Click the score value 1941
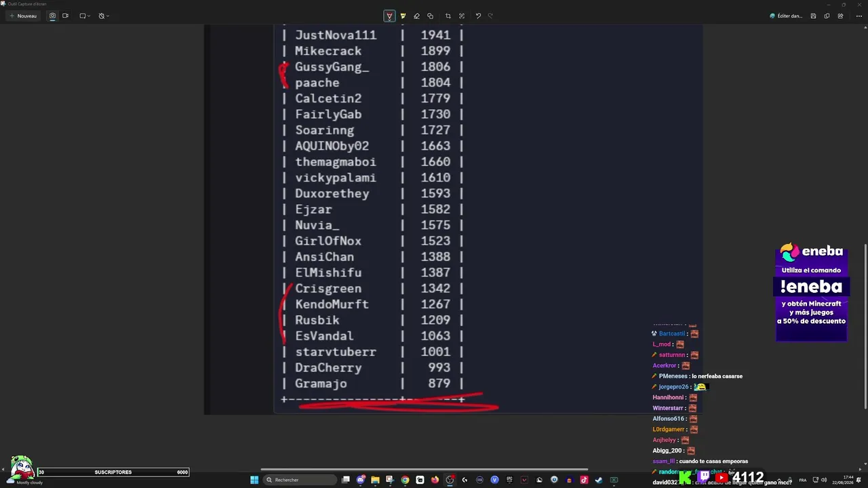Image resolution: width=868 pixels, height=488 pixels. (435, 35)
